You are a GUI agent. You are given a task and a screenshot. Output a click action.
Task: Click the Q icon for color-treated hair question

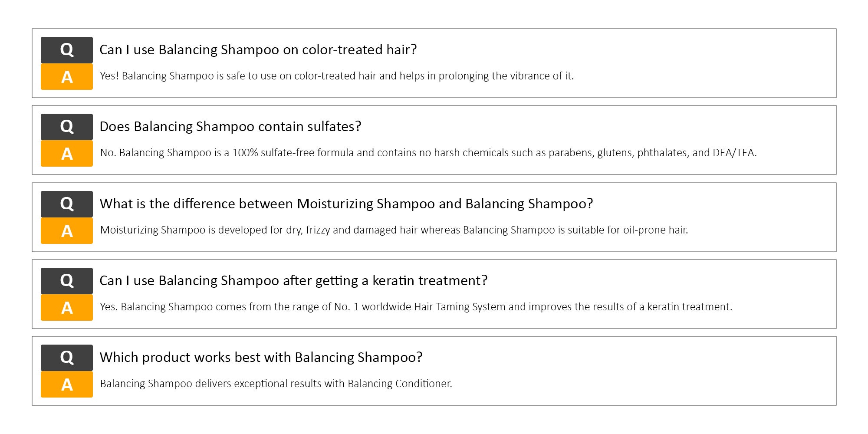[x=67, y=50]
